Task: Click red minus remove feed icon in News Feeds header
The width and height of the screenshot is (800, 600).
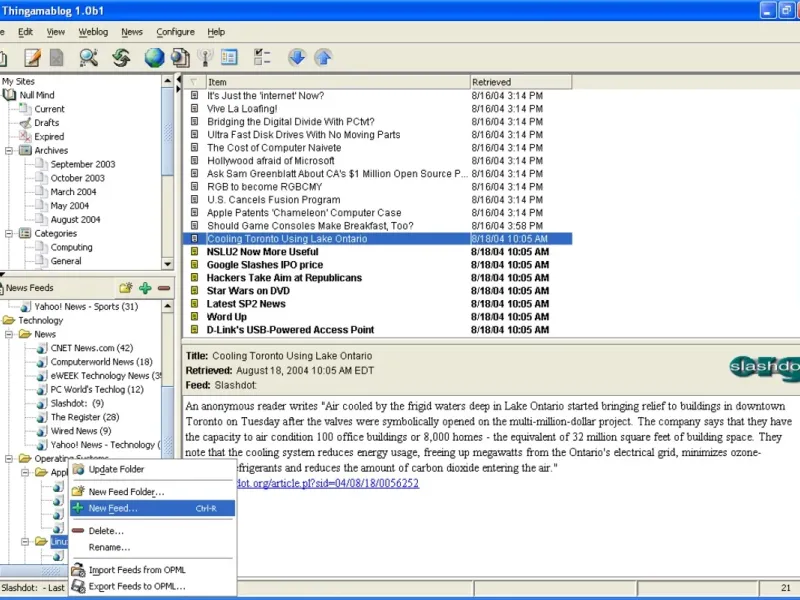Action: click(164, 288)
